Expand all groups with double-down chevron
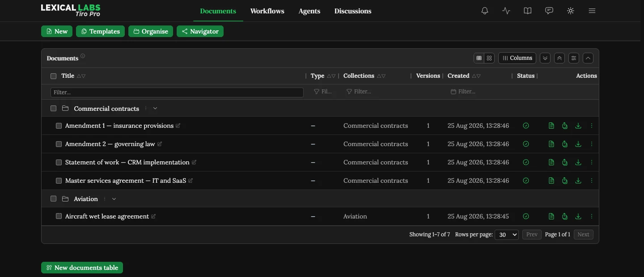The width and height of the screenshot is (644, 277). 545,58
